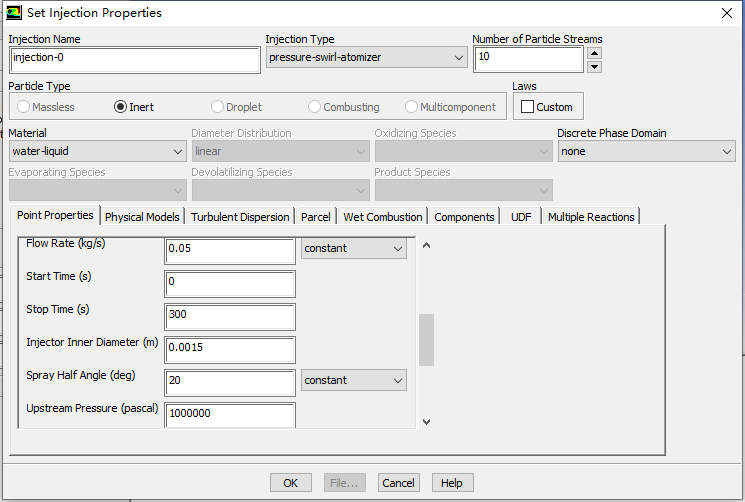
Task: Click the OK button
Action: [x=290, y=483]
